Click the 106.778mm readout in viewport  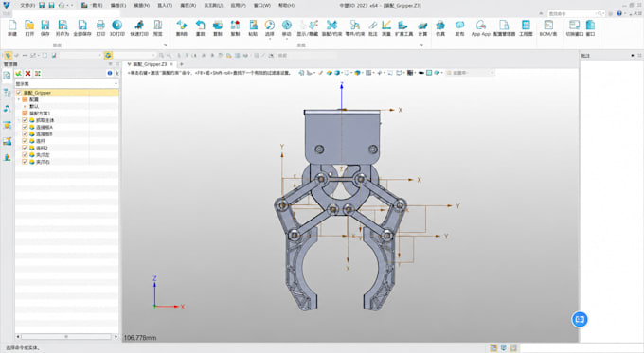[x=140, y=338]
